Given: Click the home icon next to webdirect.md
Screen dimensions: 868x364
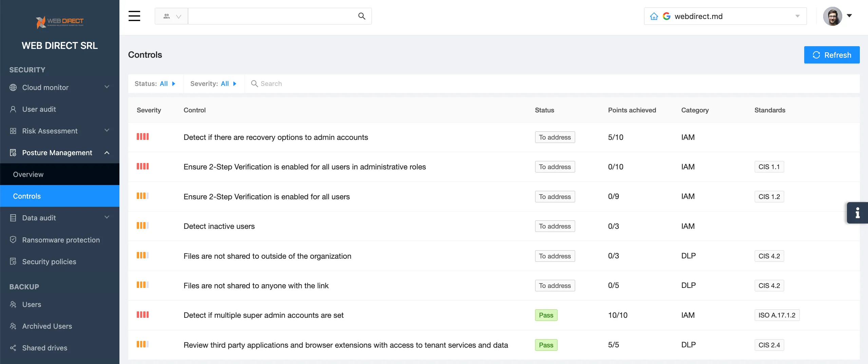Looking at the screenshot, I should tap(654, 16).
